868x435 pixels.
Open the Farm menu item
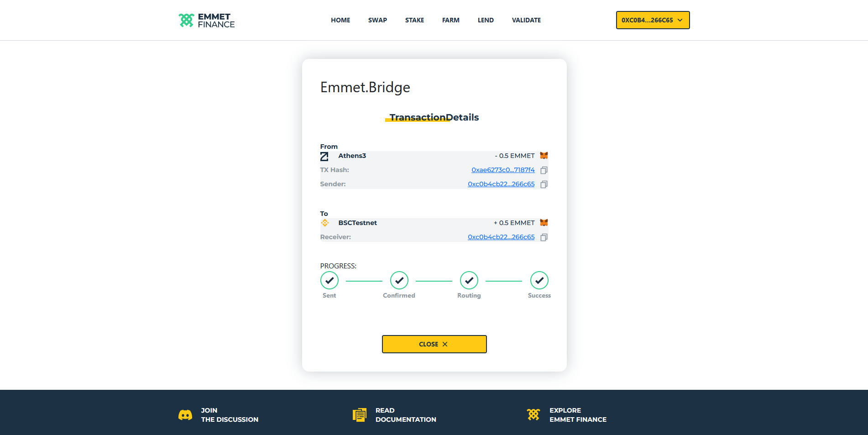[x=450, y=20]
